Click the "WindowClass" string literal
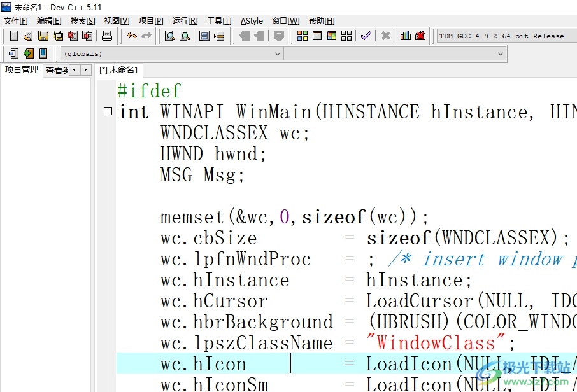Viewport: 577px width, 392px height. (x=436, y=343)
